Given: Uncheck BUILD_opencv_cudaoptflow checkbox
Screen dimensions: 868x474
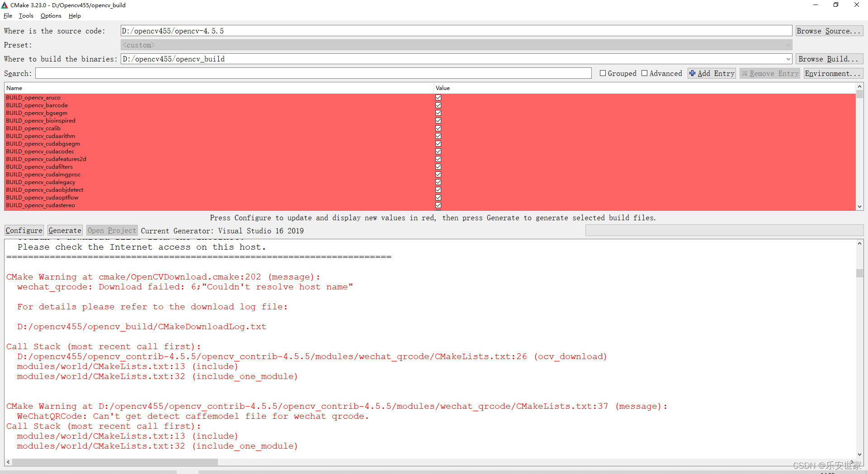Looking at the screenshot, I should 438,198.
